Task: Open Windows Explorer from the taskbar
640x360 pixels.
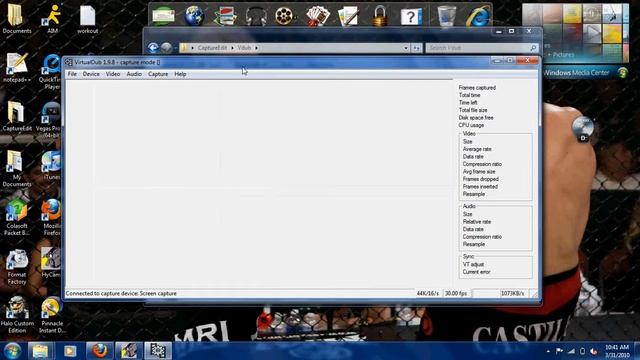Action: [40, 351]
